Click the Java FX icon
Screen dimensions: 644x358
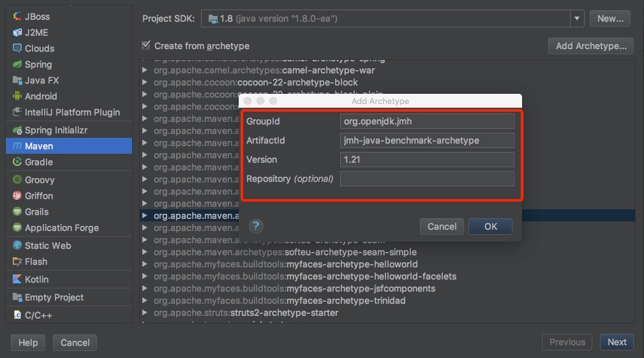(x=17, y=80)
